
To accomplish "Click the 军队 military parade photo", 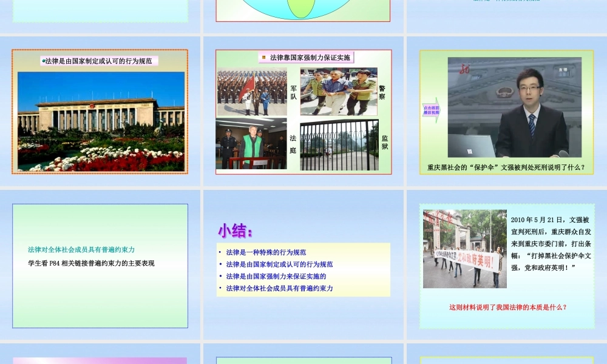I will click(x=252, y=92).
